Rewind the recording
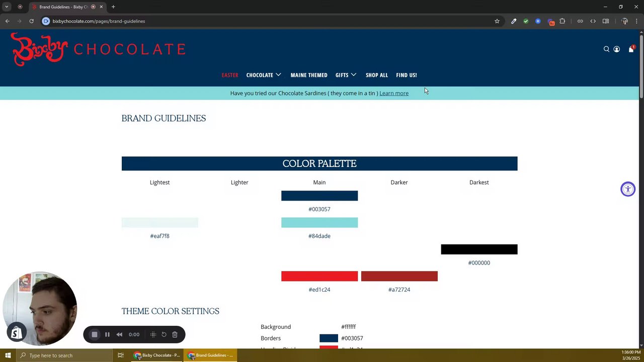Viewport: 644px width, 362px height. pos(119,334)
